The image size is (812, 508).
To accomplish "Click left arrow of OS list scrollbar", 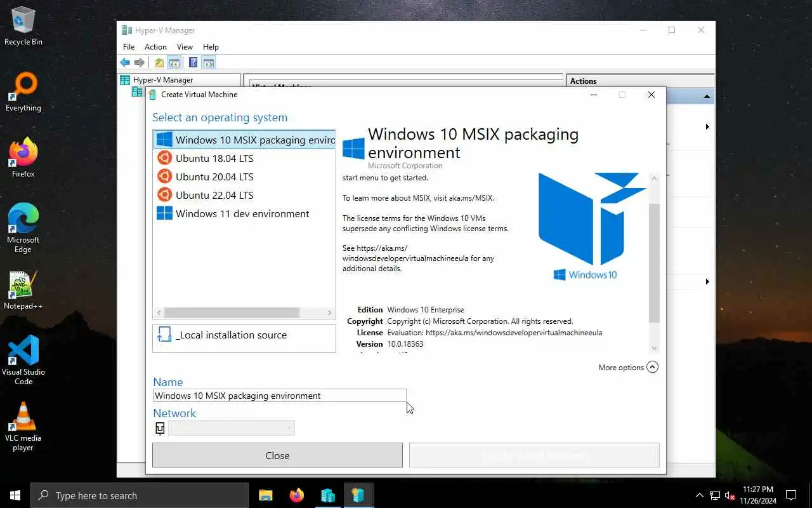I will tap(159, 312).
